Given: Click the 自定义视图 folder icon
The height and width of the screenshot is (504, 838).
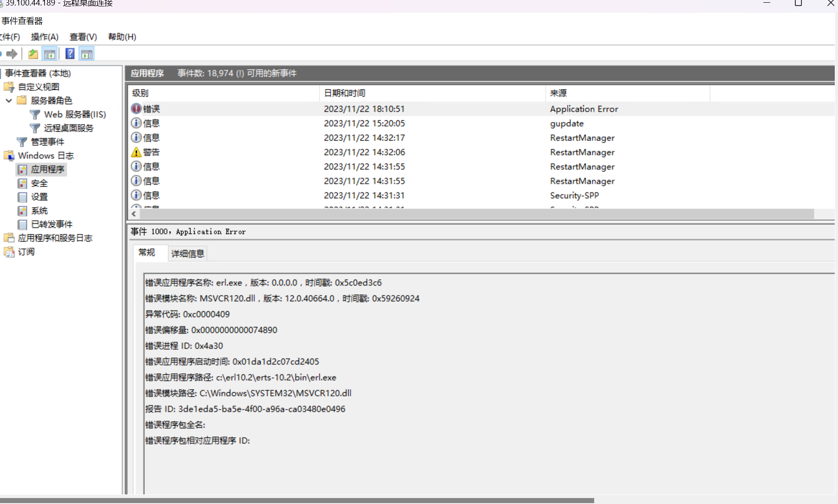Looking at the screenshot, I should [9, 87].
